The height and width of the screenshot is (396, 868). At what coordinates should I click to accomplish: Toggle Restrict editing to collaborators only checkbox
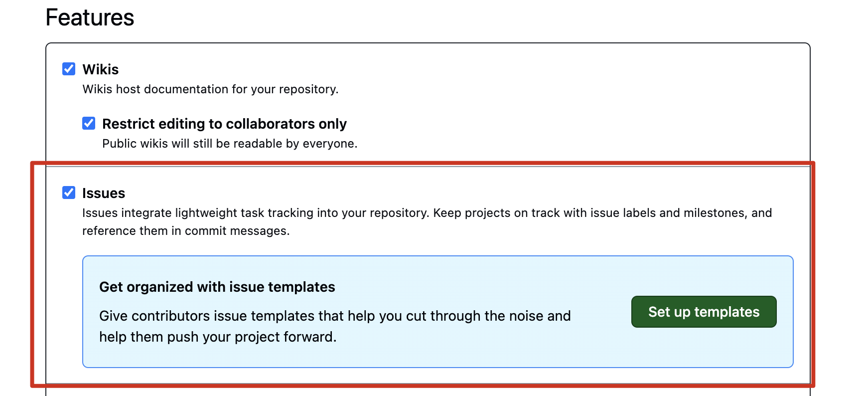pyautogui.click(x=89, y=123)
